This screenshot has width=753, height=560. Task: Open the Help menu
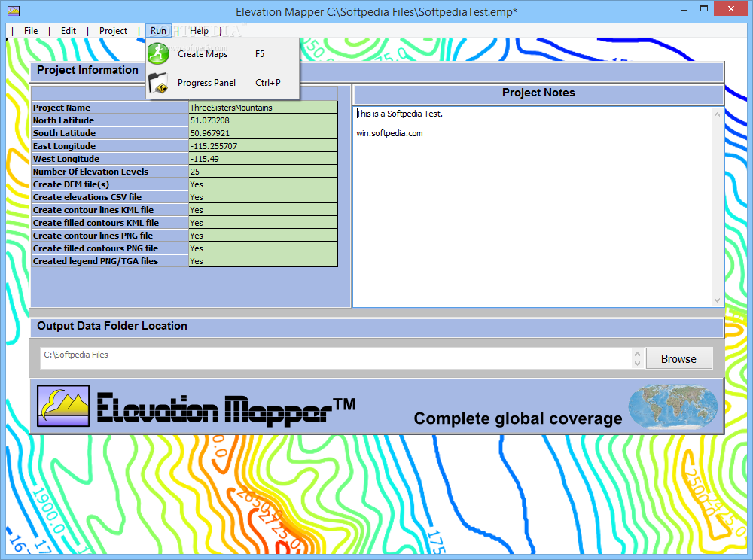[199, 31]
